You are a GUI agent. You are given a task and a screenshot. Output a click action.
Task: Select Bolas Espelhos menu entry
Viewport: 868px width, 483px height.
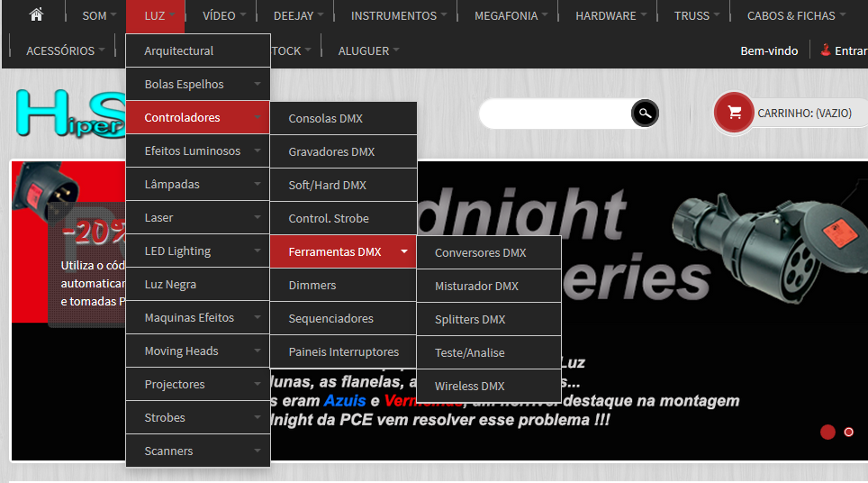198,84
